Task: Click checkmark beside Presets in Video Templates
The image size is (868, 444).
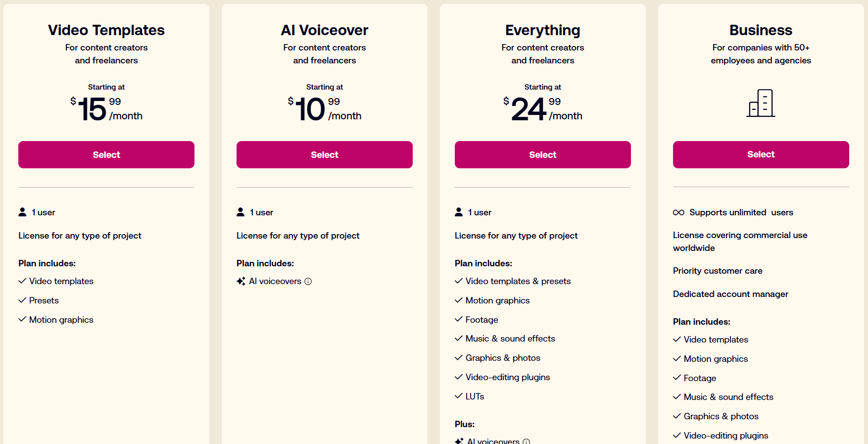Action: 22,300
